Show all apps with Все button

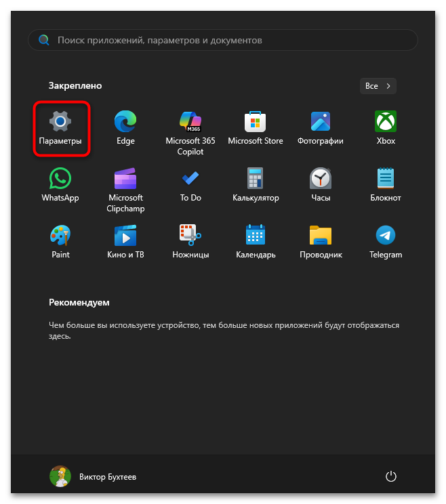(378, 86)
